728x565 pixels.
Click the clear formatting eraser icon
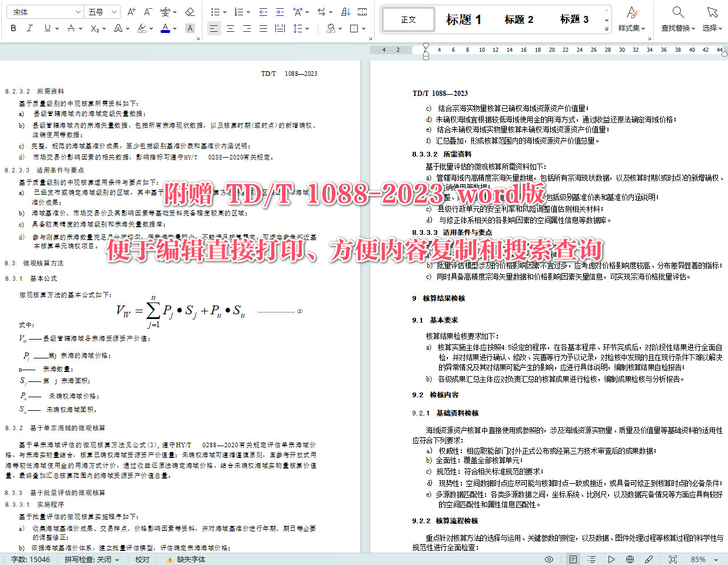pyautogui.click(x=190, y=11)
